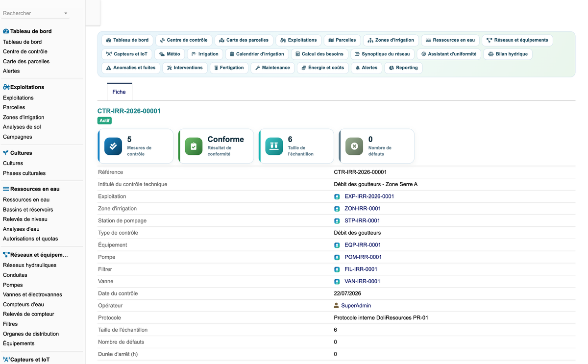Viewport: 588px width, 364px height.
Task: Open Relevés de niveau in sidebar
Action: tap(25, 219)
